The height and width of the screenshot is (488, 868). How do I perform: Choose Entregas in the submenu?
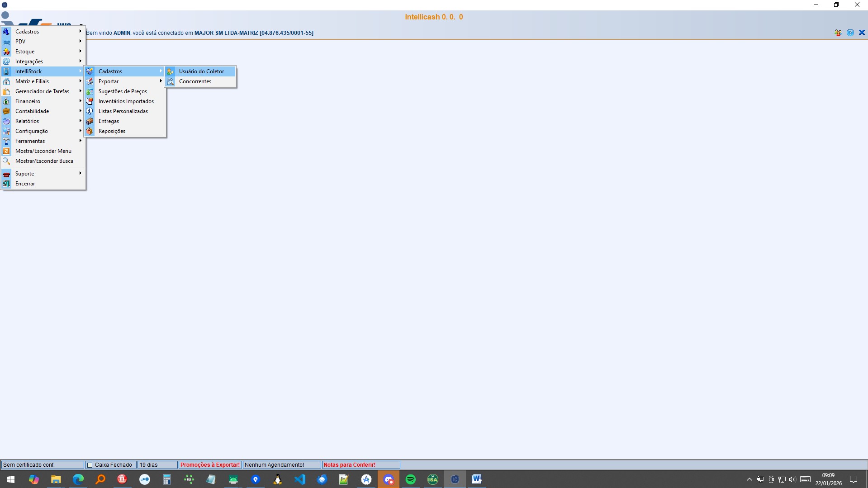(109, 121)
